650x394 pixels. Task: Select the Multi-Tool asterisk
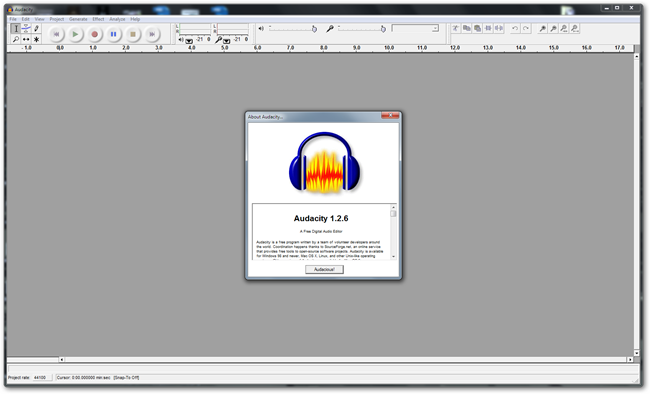coord(36,39)
